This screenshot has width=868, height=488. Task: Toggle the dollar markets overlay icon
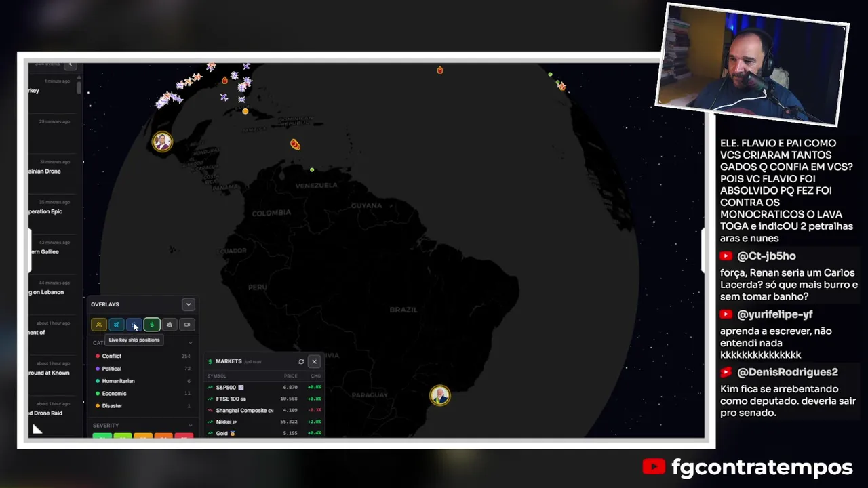pyautogui.click(x=152, y=325)
